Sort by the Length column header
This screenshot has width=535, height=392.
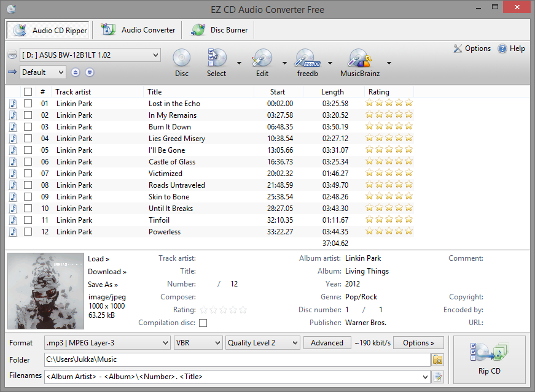[334, 91]
